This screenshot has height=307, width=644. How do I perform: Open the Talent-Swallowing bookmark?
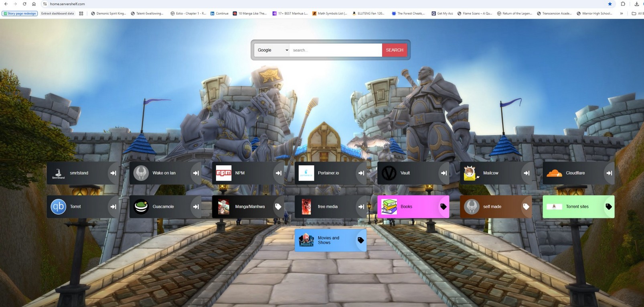(x=147, y=13)
